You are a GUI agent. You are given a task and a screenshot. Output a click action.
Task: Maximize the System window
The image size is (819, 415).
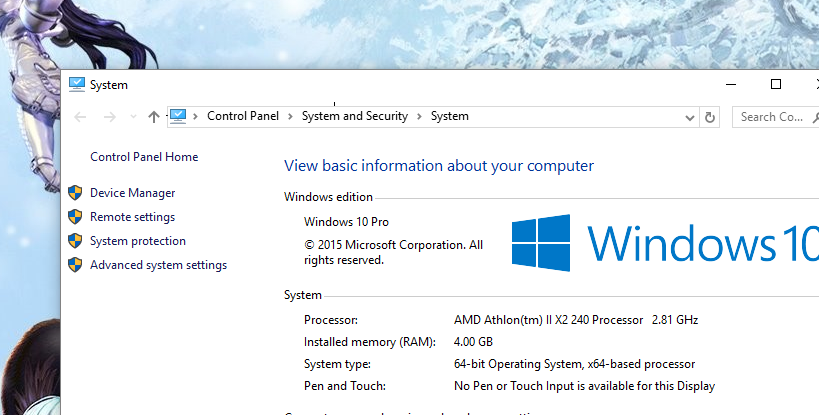(776, 85)
